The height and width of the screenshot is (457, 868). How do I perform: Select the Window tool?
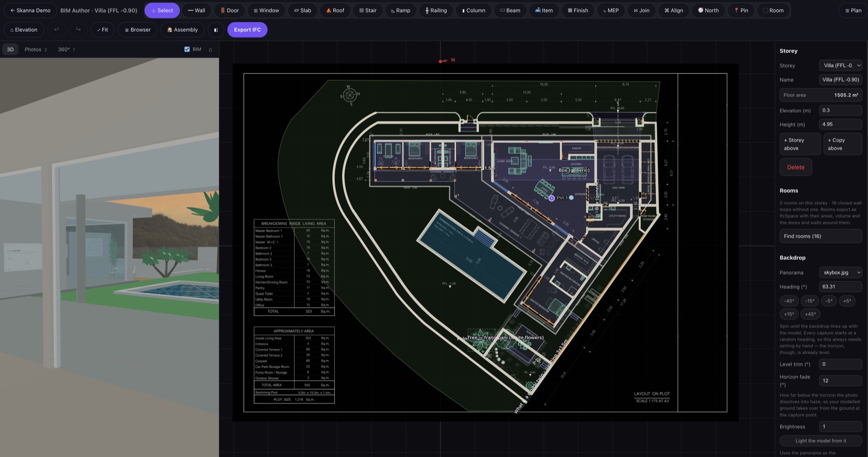point(266,10)
